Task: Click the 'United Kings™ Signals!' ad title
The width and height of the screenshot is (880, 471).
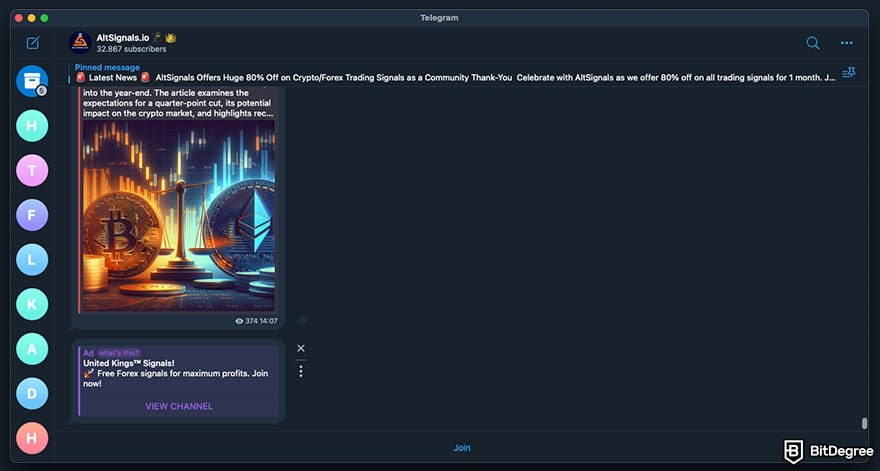Action: [x=129, y=363]
